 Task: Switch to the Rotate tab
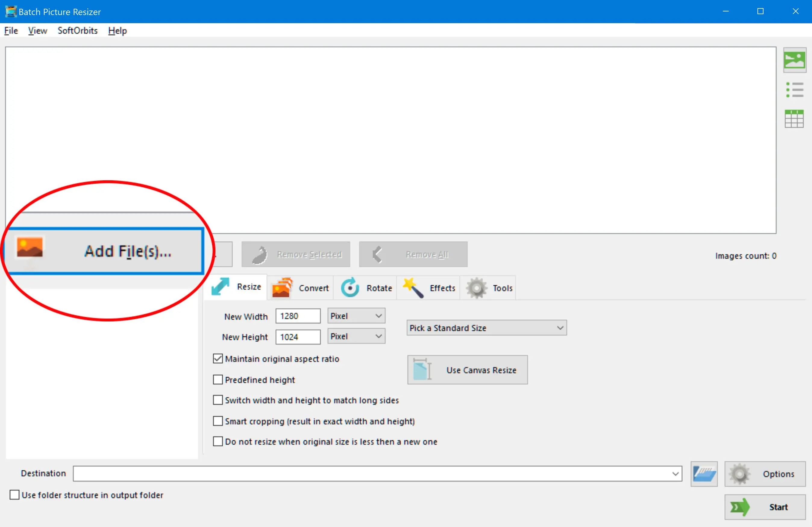point(367,287)
